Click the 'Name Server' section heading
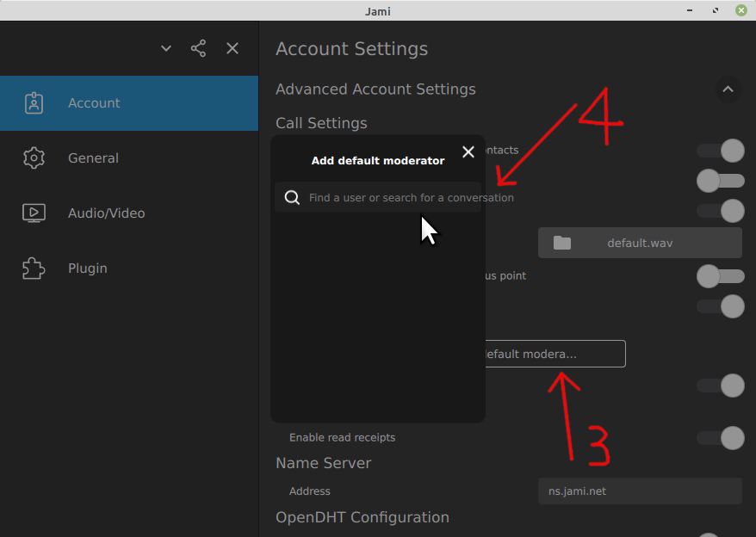This screenshot has height=537, width=756. pyautogui.click(x=324, y=463)
